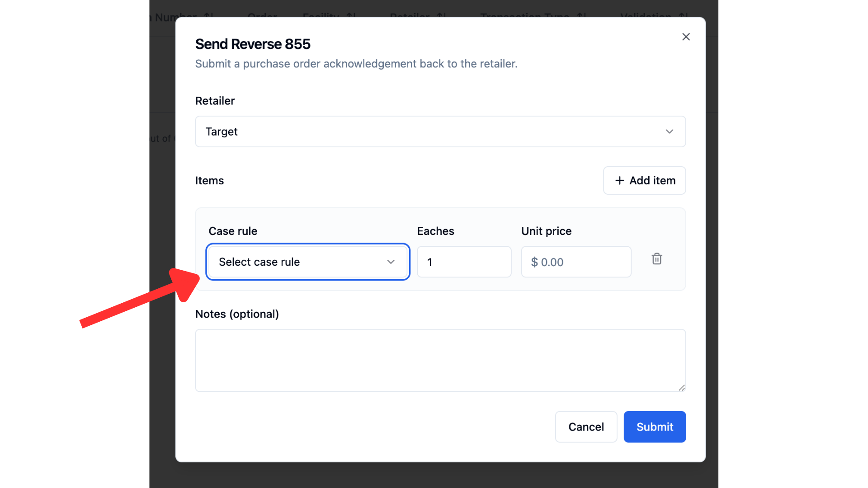Viewport: 868px width, 488px height.
Task: Submit the purchase order acknowledgement
Action: click(x=655, y=427)
